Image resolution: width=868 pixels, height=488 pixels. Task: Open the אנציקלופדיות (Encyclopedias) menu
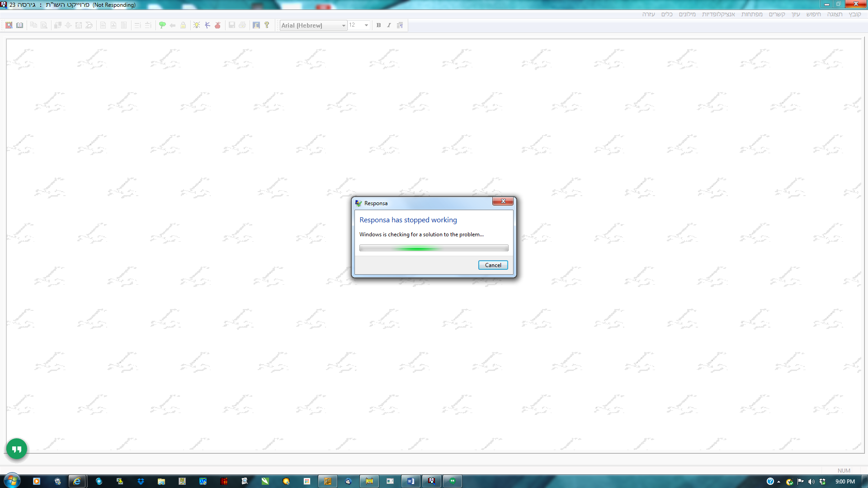718,14
